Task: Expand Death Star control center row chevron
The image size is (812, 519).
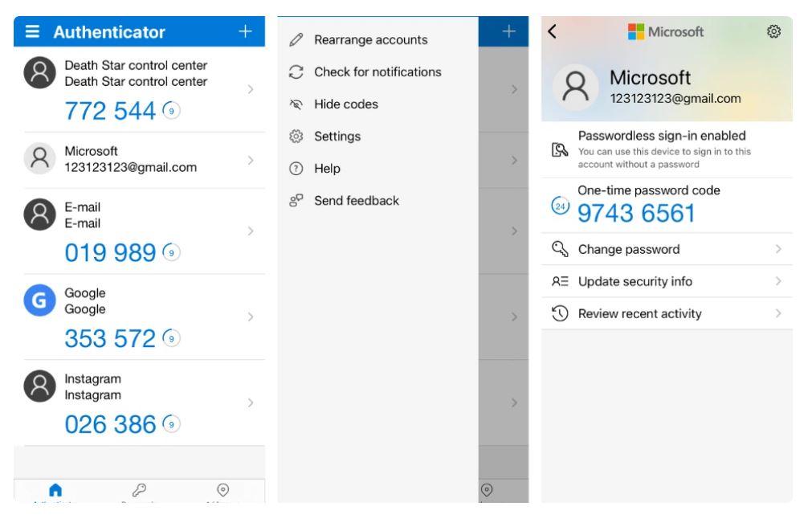Action: pos(251,90)
